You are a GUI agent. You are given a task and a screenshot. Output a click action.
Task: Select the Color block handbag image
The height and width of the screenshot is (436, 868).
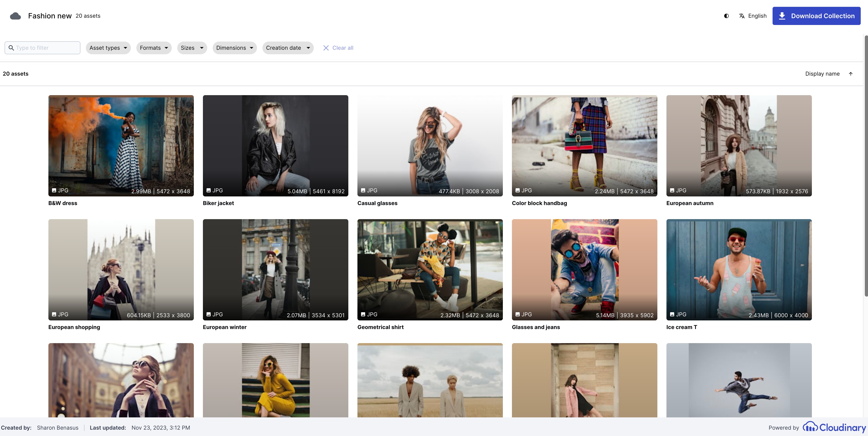click(x=584, y=146)
